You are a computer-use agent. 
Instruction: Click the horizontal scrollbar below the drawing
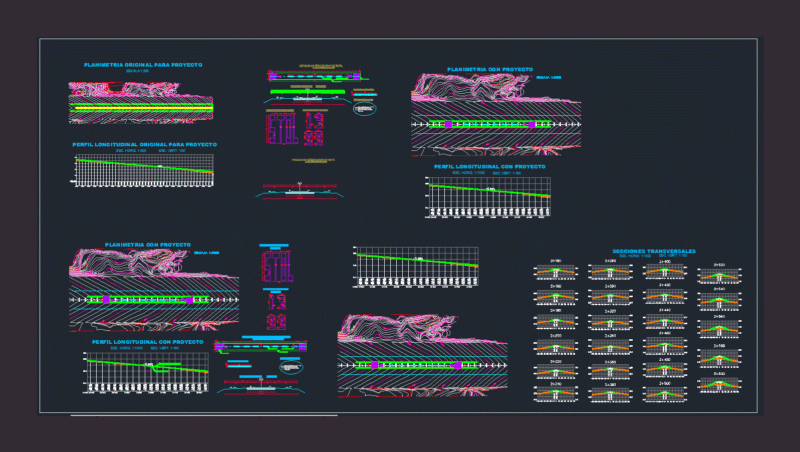204,415
